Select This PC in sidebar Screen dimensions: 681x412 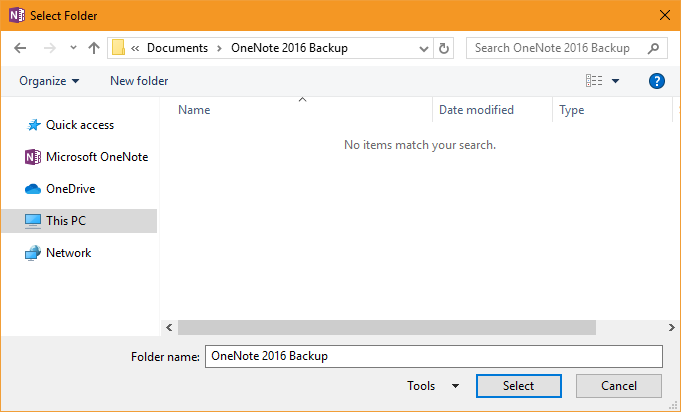tap(79, 221)
